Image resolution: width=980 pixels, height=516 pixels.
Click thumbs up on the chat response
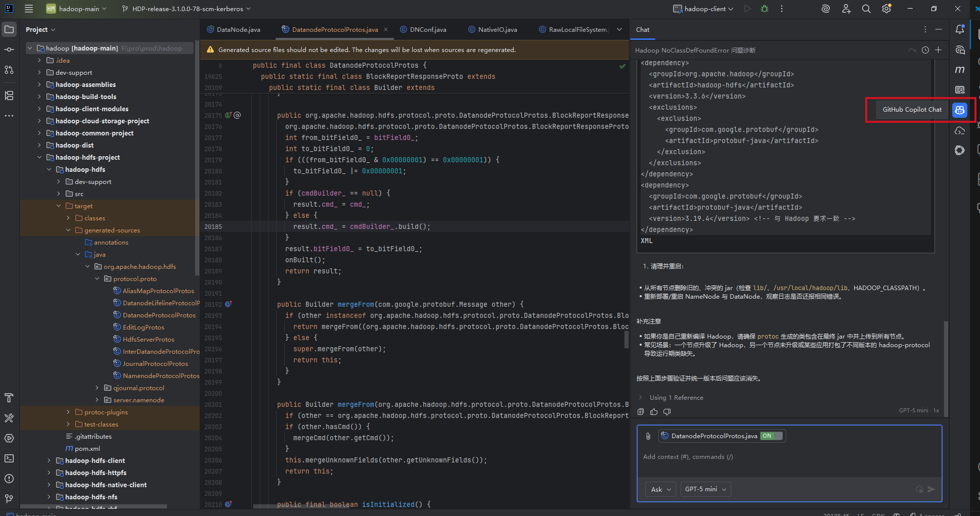[x=654, y=412]
